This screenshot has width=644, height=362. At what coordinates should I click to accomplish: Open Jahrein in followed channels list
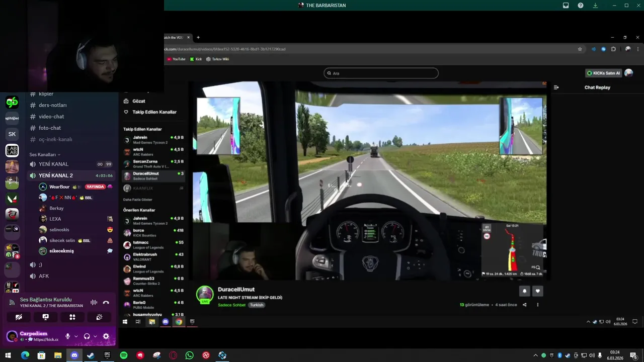(153, 140)
